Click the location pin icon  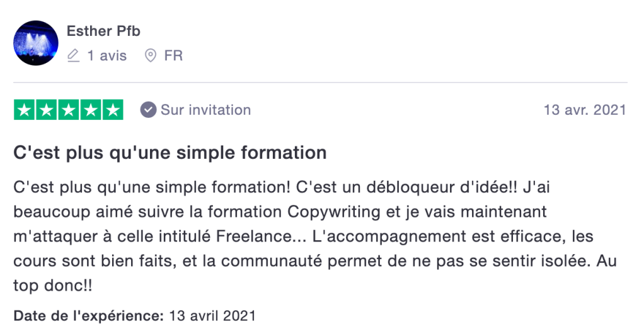(x=150, y=56)
